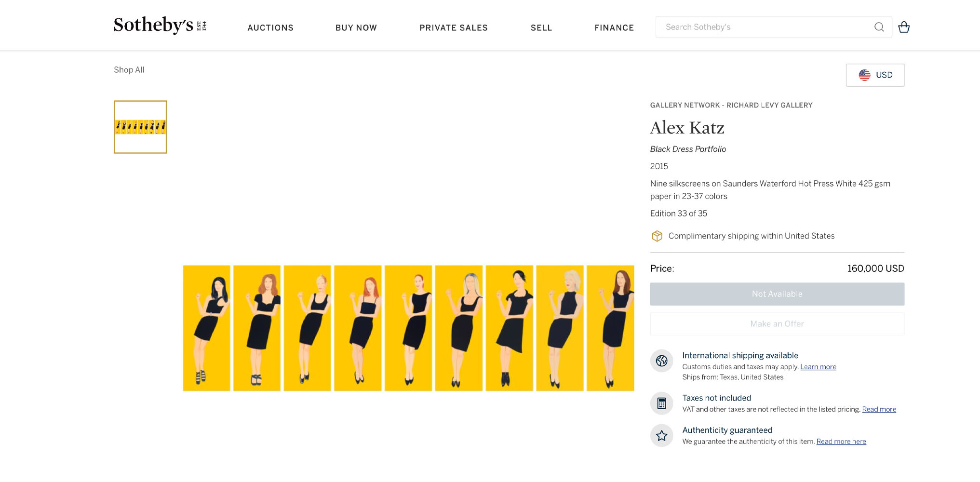The height and width of the screenshot is (482, 980).
Task: Click the Authenticity guaranteed heading
Action: (727, 430)
